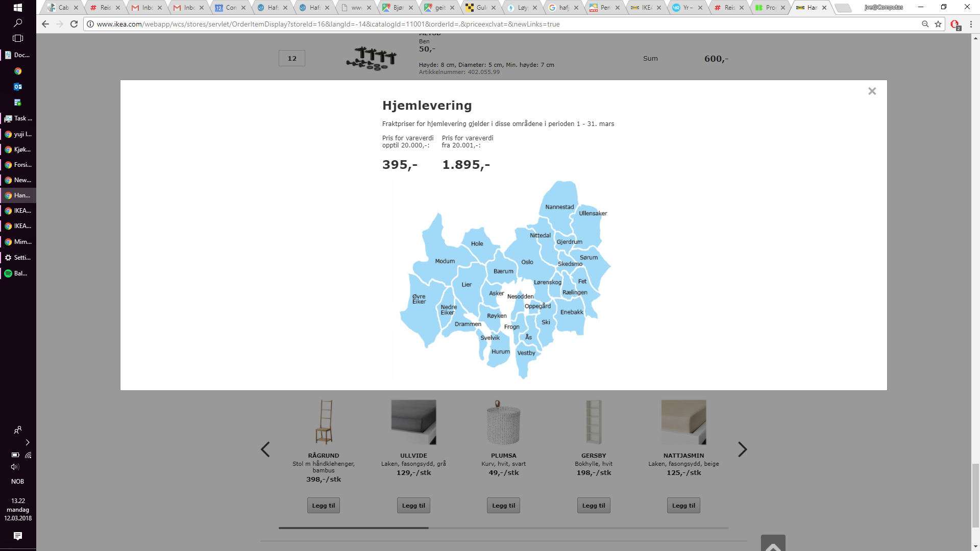Click the RÅGRUND chair thumbnail

pos(324,422)
